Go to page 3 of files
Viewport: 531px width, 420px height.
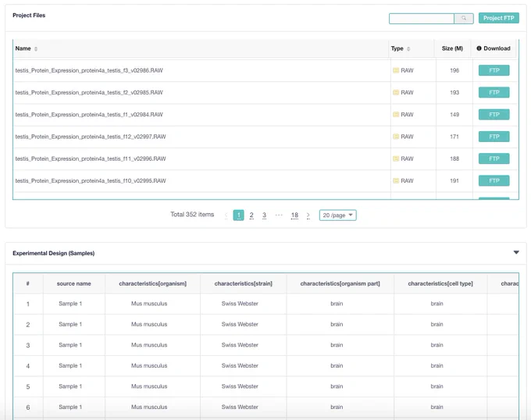click(264, 215)
